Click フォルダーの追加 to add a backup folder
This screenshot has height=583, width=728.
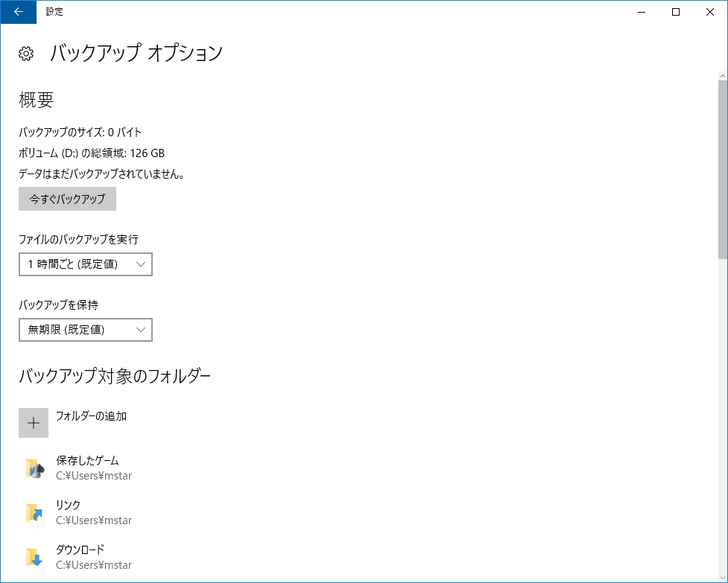point(91,416)
